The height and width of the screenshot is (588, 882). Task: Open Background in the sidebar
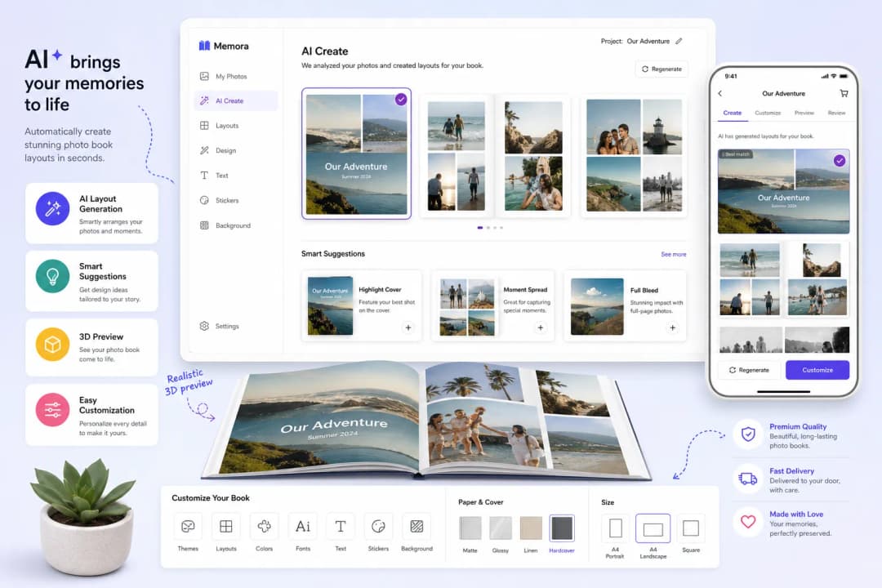pos(225,225)
